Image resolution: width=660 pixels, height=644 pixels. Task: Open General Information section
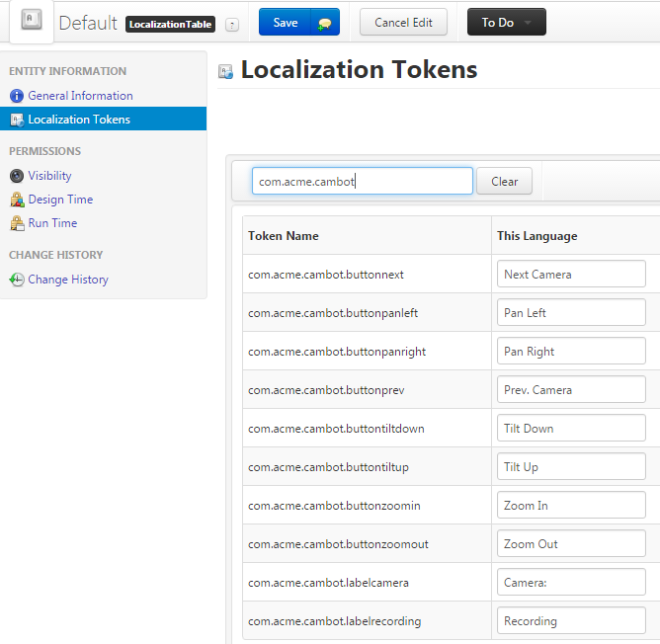click(80, 96)
